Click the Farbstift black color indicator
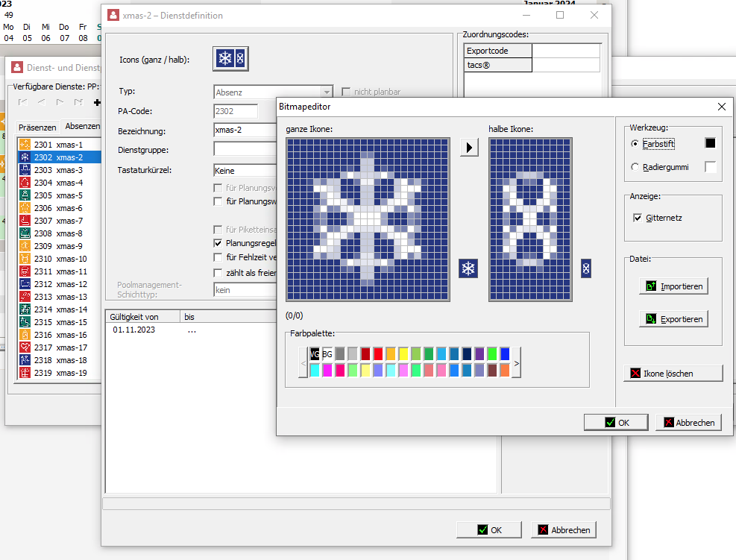 tap(710, 143)
